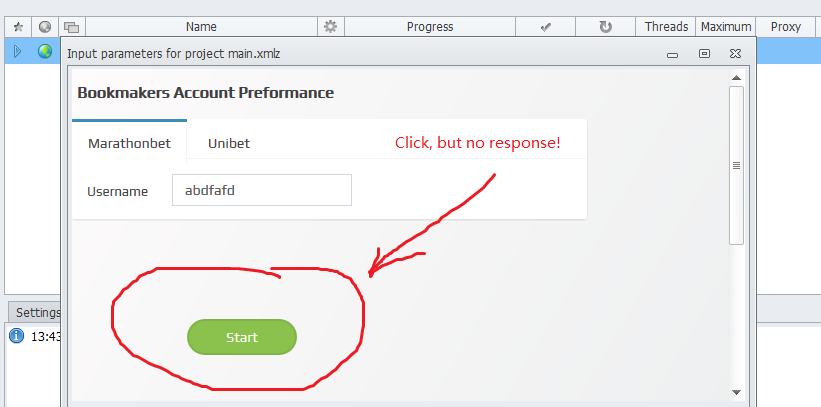Click the gear icon column header
Screen dimensions: 821x407
coord(330,27)
